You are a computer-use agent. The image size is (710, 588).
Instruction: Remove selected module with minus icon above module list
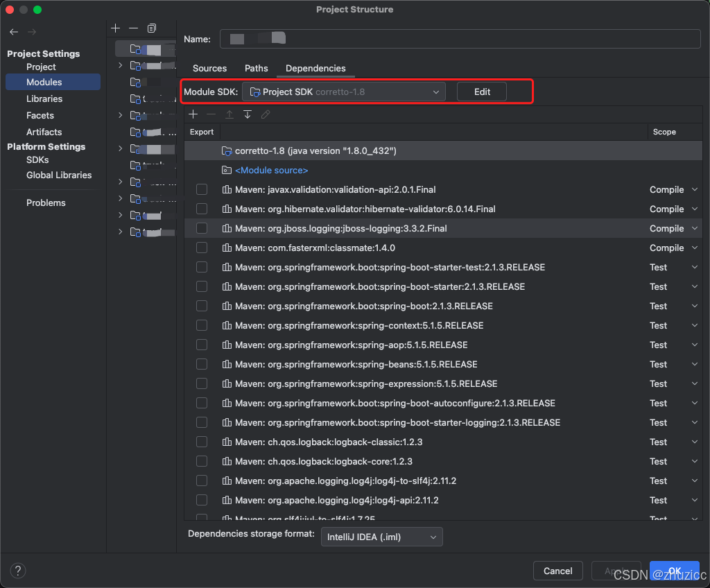tap(134, 28)
